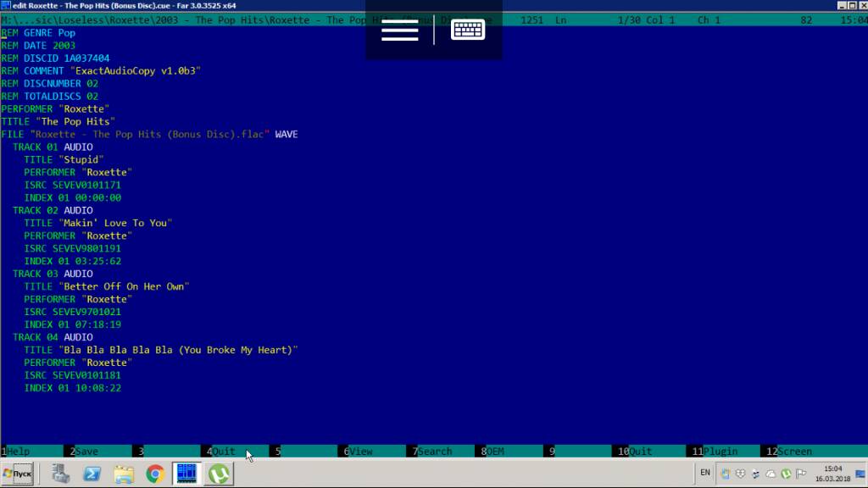Click the Far window icon in the title bar
Image resolution: width=868 pixels, height=488 pixels.
pos(6,6)
